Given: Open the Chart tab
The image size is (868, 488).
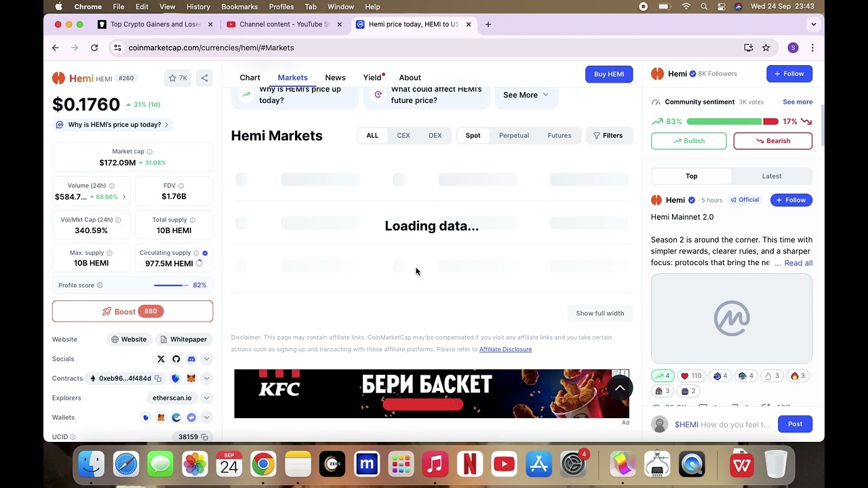Looking at the screenshot, I should pyautogui.click(x=250, y=77).
